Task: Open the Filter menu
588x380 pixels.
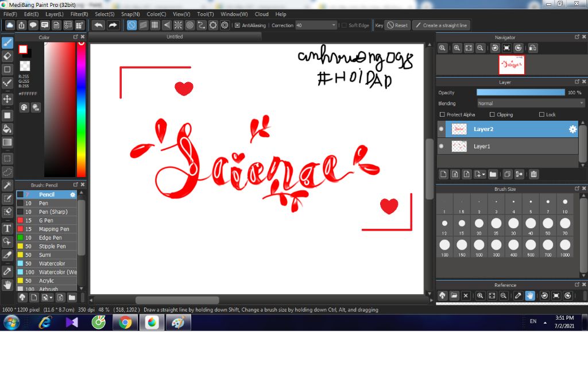Action: [x=79, y=14]
